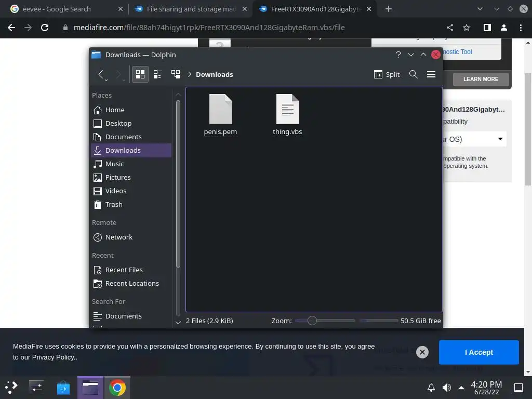Image resolution: width=532 pixels, height=399 pixels.
Task: Reload the MediaFire page
Action: (45, 28)
